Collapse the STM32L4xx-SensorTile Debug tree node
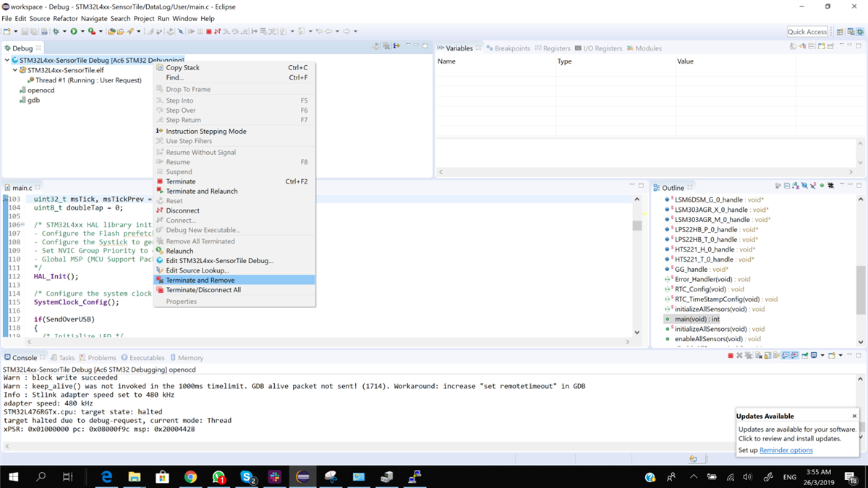 pyautogui.click(x=7, y=60)
